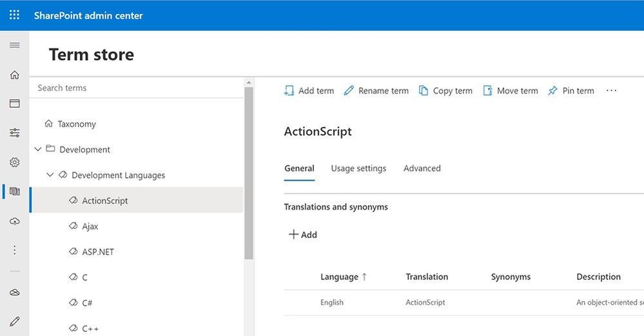644x336 pixels.
Task: Open the Sites icon in sidebar
Action: click(x=14, y=104)
